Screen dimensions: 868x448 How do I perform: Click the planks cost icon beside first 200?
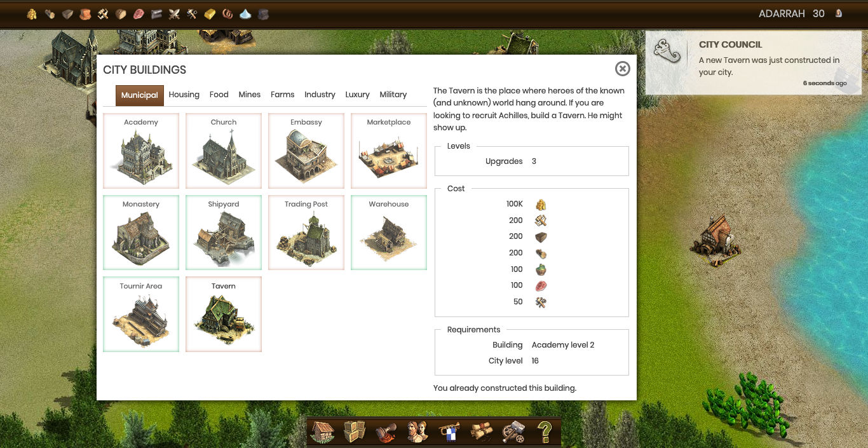click(541, 221)
